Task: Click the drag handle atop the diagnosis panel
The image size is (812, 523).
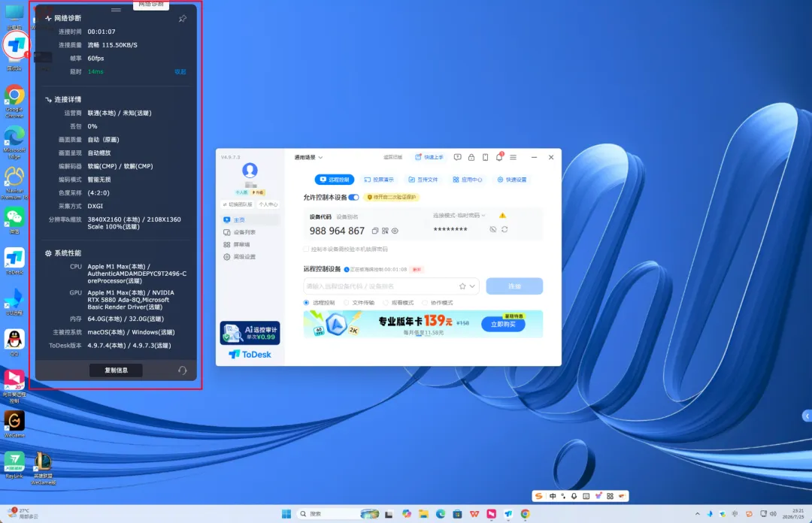Action: point(116,10)
